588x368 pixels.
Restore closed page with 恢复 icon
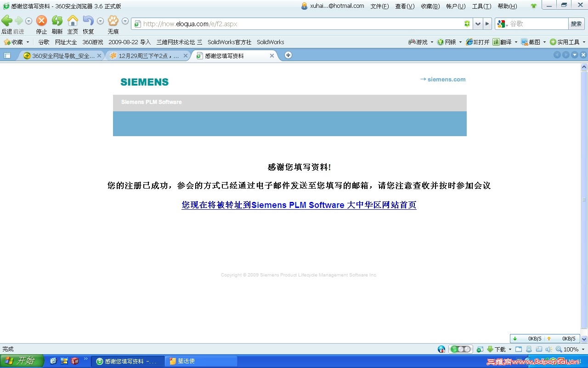(x=88, y=21)
